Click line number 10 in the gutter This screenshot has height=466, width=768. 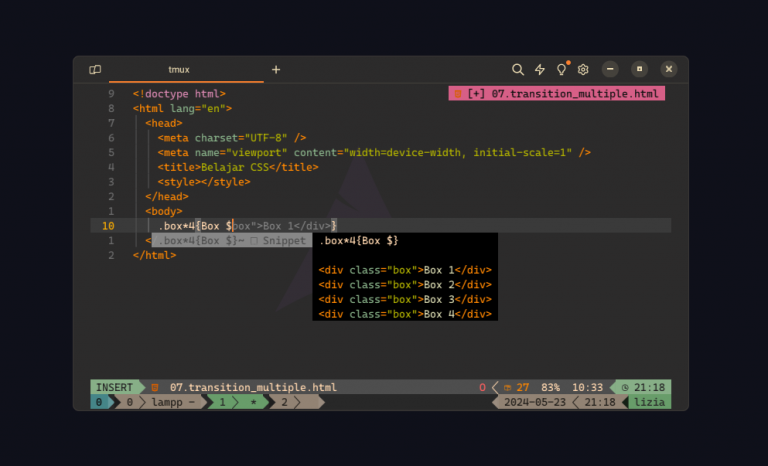coord(109,226)
